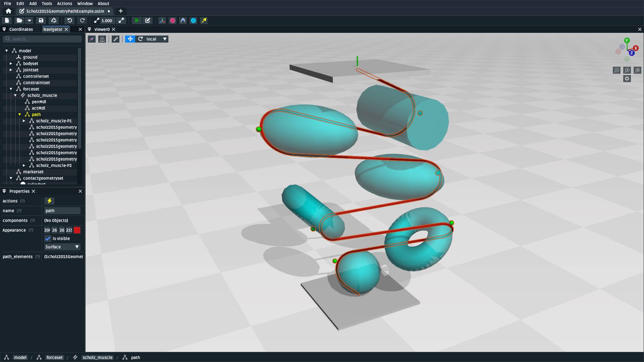This screenshot has width=644, height=362.
Task: Click the yellow arrow forces icon
Action: [204, 20]
